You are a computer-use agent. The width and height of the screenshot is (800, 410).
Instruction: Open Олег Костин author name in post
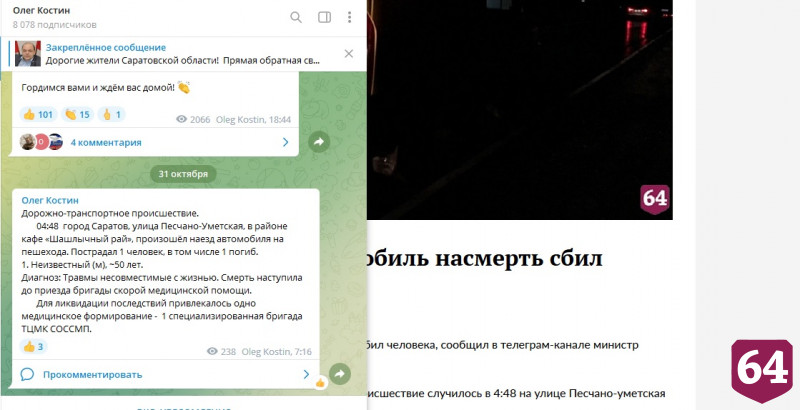point(50,200)
